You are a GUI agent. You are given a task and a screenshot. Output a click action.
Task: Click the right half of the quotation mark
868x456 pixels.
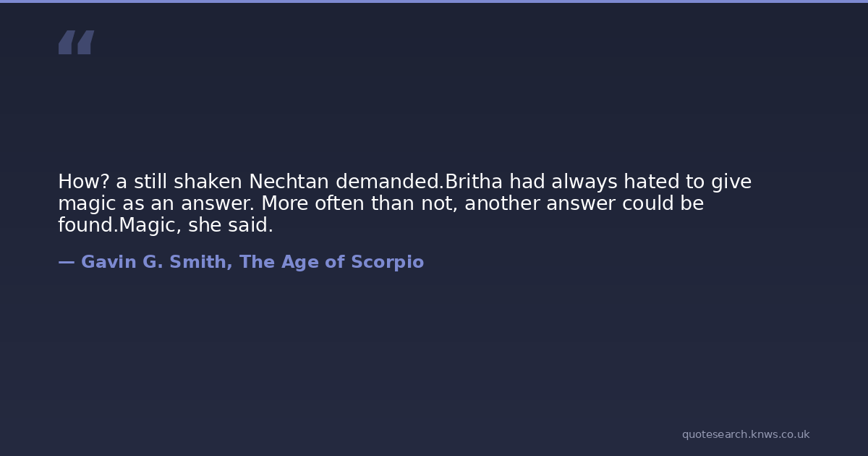pyautogui.click(x=85, y=43)
